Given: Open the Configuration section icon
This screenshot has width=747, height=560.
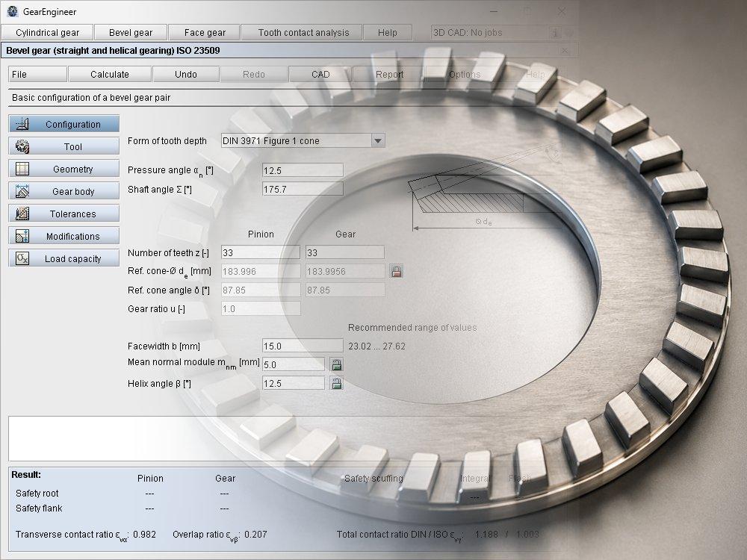Looking at the screenshot, I should tap(22, 124).
